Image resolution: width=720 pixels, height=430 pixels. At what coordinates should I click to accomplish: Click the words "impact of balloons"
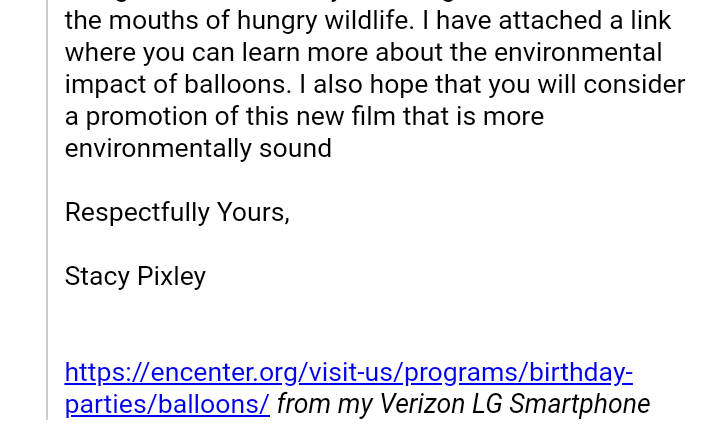[x=178, y=85]
